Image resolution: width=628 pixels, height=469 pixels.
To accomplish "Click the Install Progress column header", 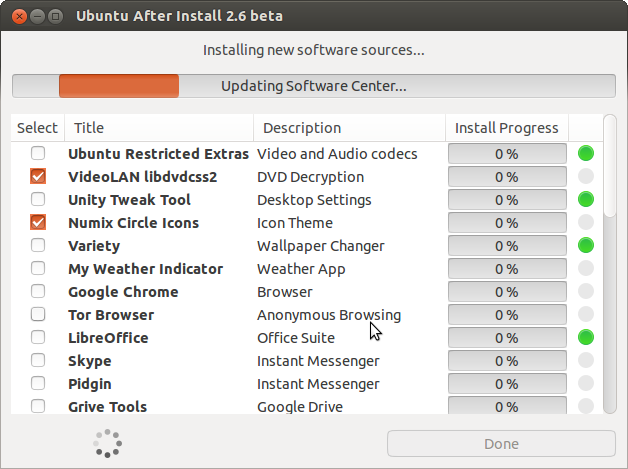I will coord(507,128).
